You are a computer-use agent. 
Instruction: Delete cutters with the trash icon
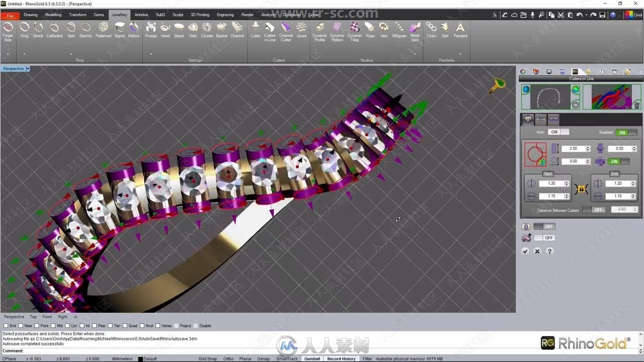pos(636,105)
